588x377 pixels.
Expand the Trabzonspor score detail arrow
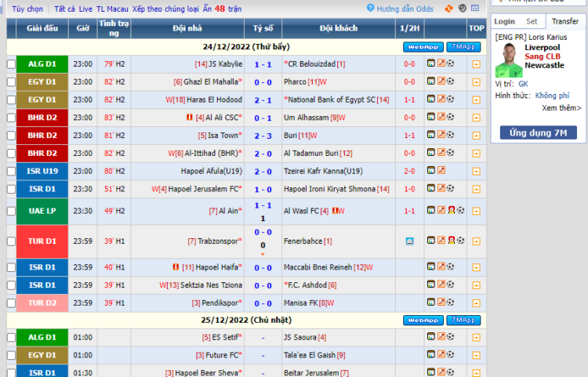click(x=263, y=254)
